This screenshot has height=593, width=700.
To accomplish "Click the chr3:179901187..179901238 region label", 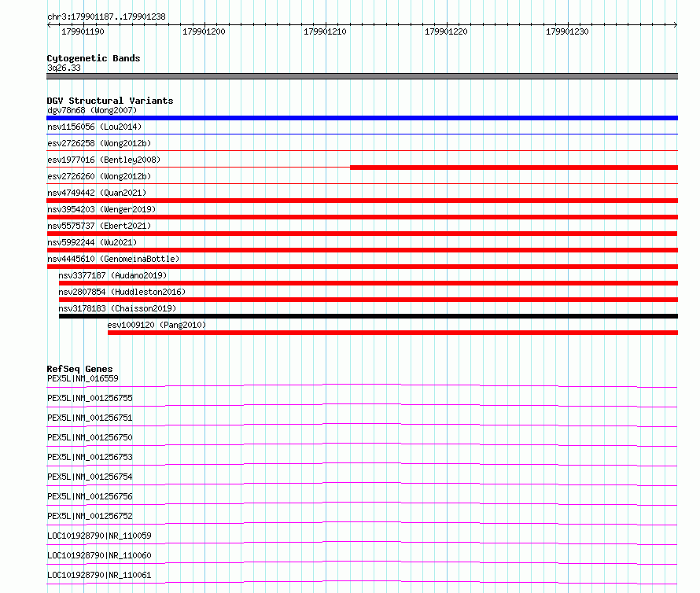I will [106, 17].
